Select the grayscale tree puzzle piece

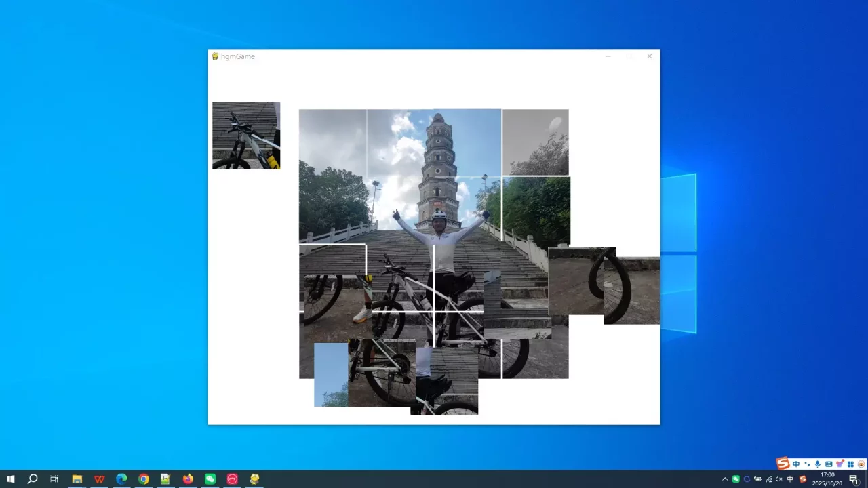point(535,142)
